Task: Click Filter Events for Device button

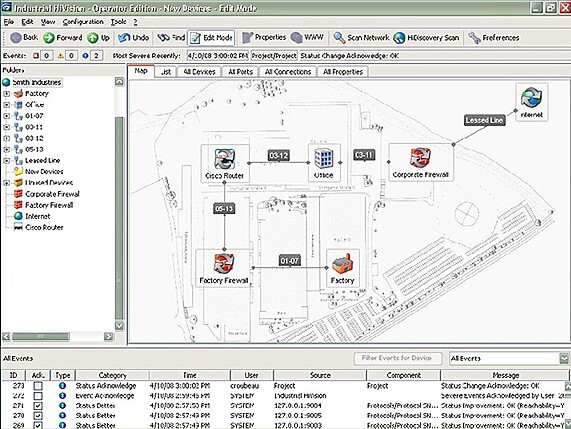Action: coord(398,358)
